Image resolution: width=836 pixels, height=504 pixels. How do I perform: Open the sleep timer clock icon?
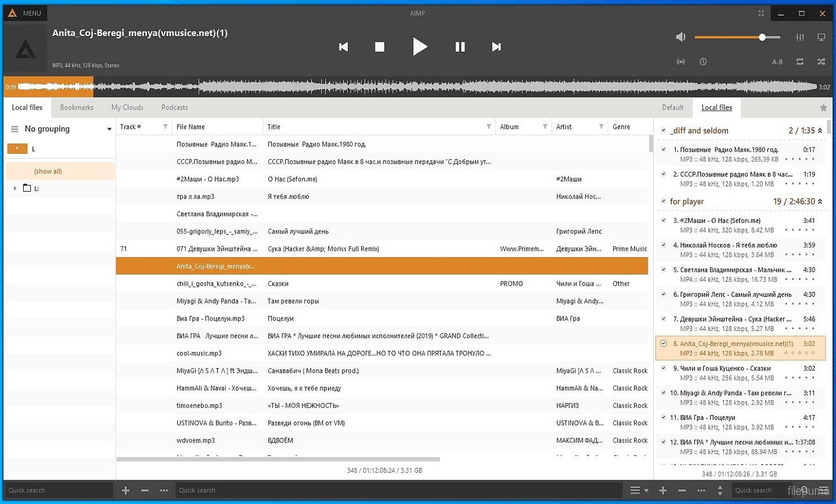(x=703, y=62)
